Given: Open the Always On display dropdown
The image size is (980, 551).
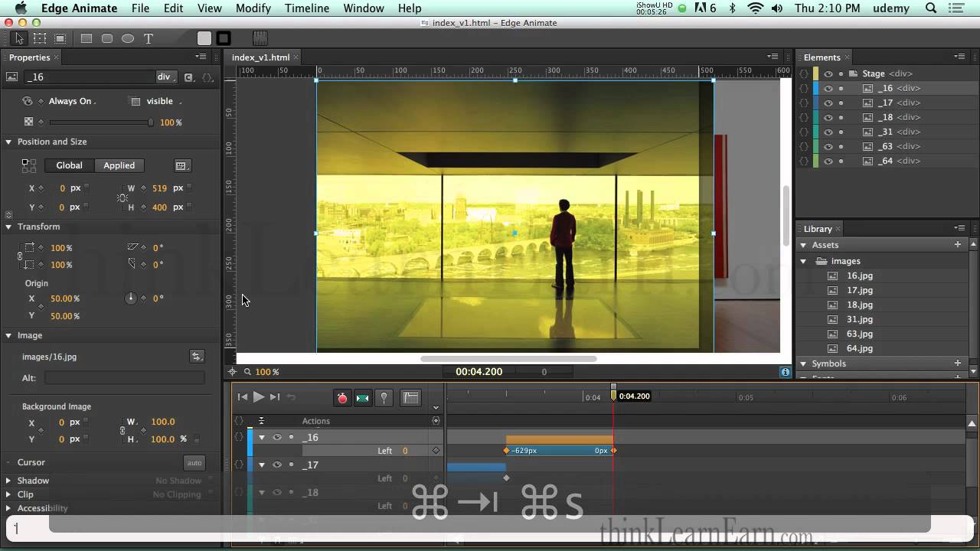Looking at the screenshot, I should coord(72,101).
